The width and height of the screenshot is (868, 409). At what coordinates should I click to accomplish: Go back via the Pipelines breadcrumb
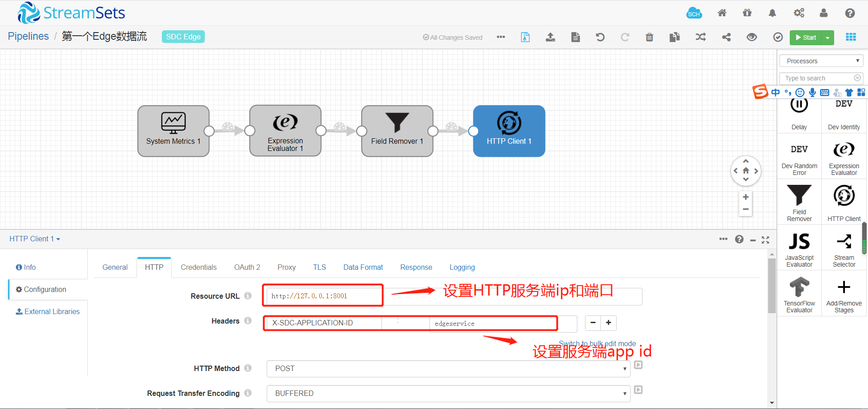(28, 36)
